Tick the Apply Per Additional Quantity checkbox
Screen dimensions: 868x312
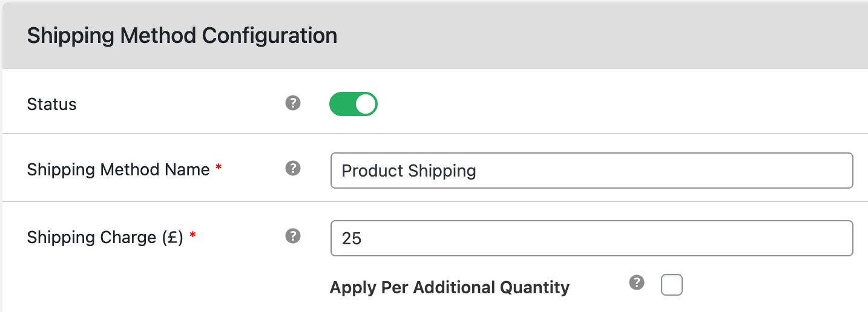tap(672, 285)
